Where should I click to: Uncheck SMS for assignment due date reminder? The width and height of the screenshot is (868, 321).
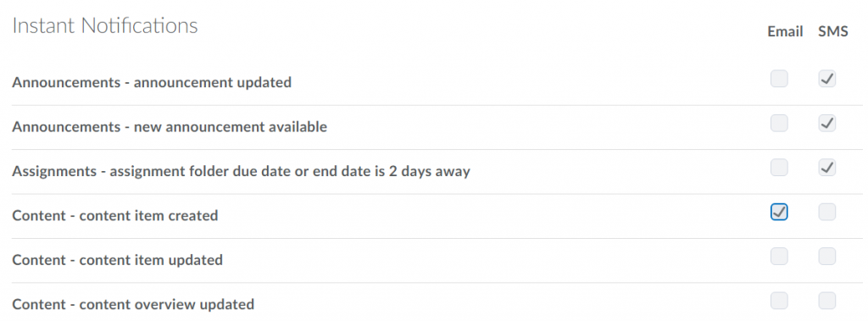[x=827, y=168]
